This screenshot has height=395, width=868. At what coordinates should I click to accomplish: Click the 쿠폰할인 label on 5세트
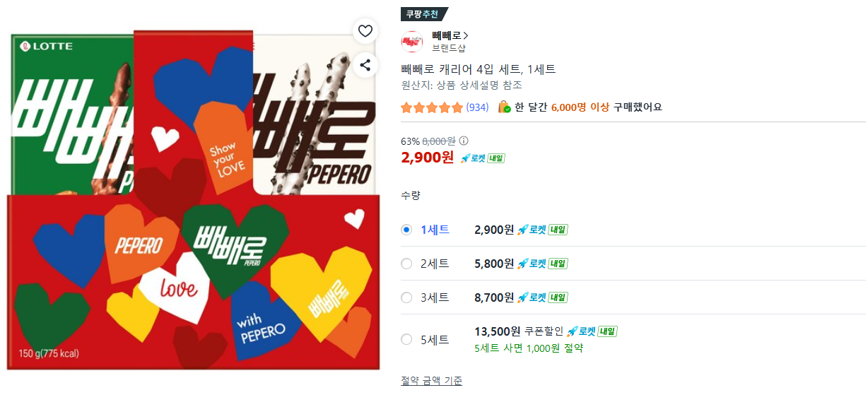tap(544, 331)
